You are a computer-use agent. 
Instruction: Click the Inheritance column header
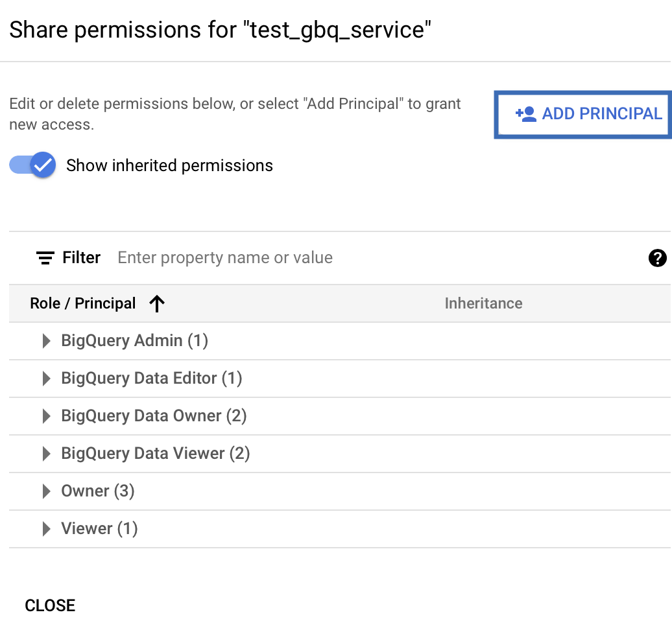coord(483,303)
